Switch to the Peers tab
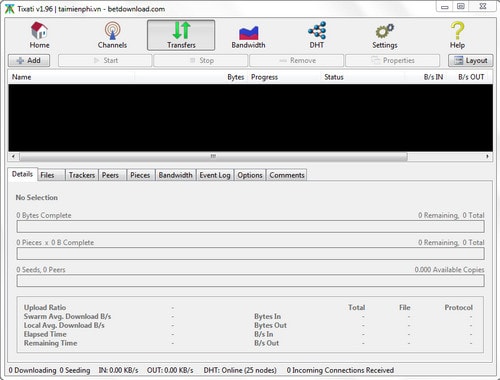 click(113, 175)
